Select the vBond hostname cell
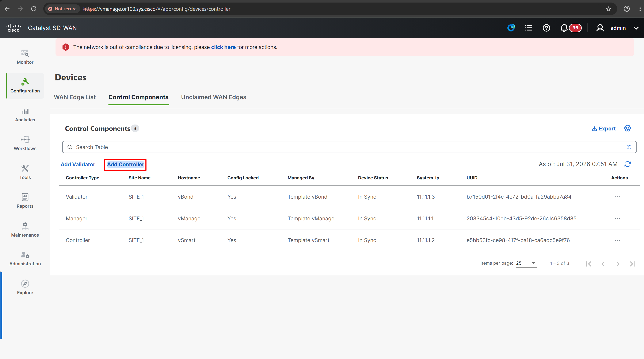Image resolution: width=644 pixels, height=359 pixels. [186, 197]
